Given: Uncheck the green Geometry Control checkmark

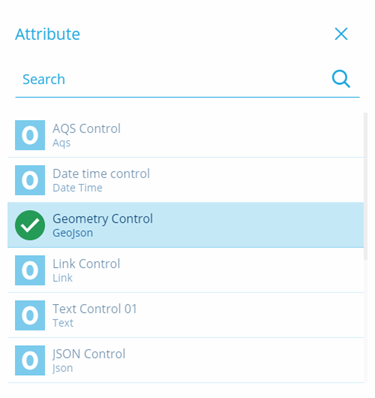Looking at the screenshot, I should click(x=30, y=225).
